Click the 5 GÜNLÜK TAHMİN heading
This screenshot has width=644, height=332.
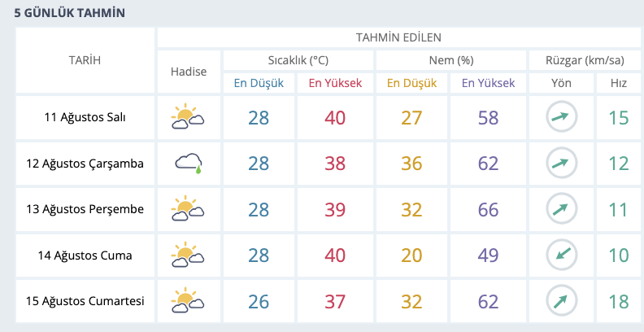pyautogui.click(x=69, y=13)
